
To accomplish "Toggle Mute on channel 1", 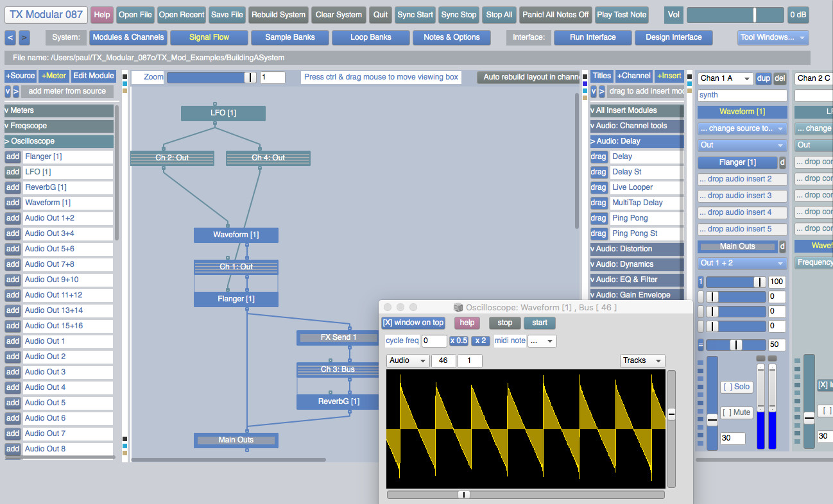I will point(735,412).
